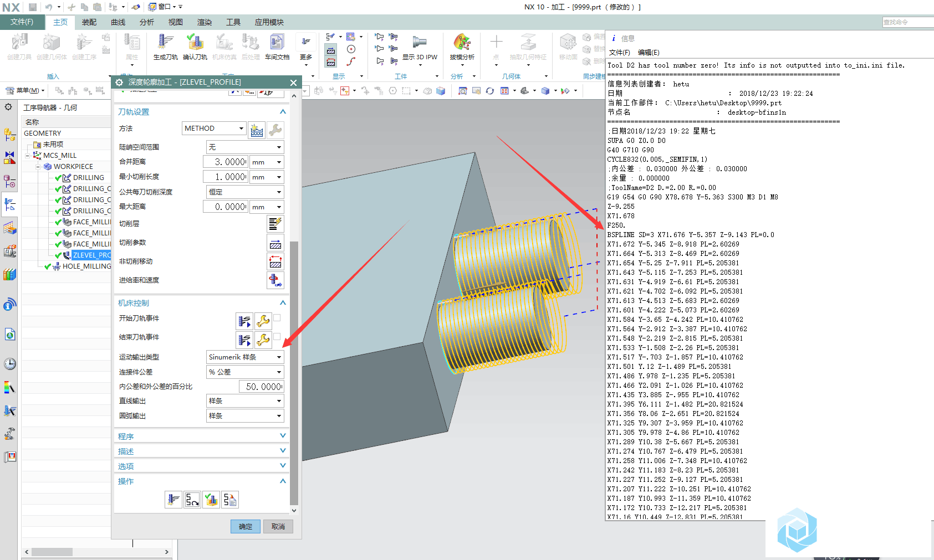Image resolution: width=934 pixels, height=560 pixels.
Task: Click the wrench icon next to 方法
Action: 275,130
